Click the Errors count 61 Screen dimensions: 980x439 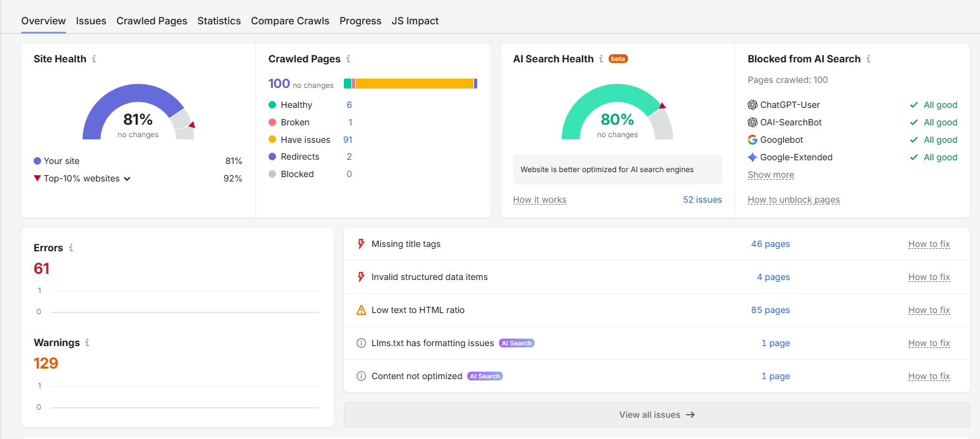[42, 269]
